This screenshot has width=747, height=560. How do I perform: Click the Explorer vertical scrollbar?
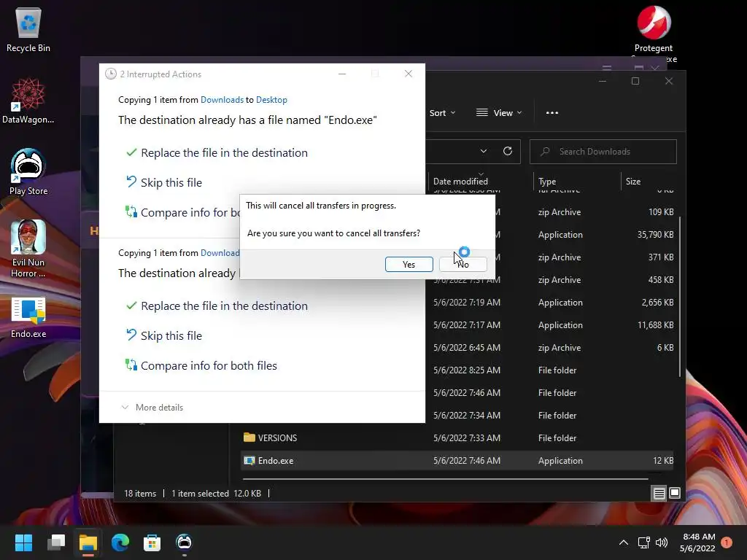click(680, 297)
